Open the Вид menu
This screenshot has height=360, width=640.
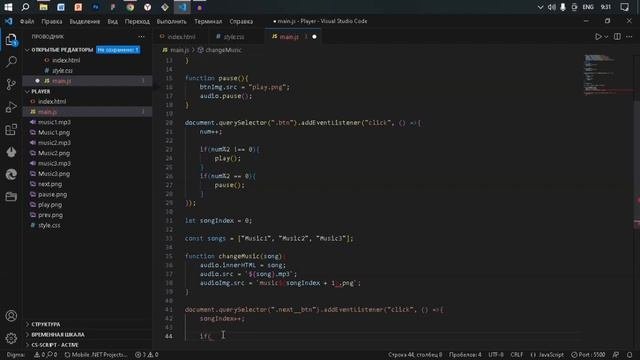[113, 21]
